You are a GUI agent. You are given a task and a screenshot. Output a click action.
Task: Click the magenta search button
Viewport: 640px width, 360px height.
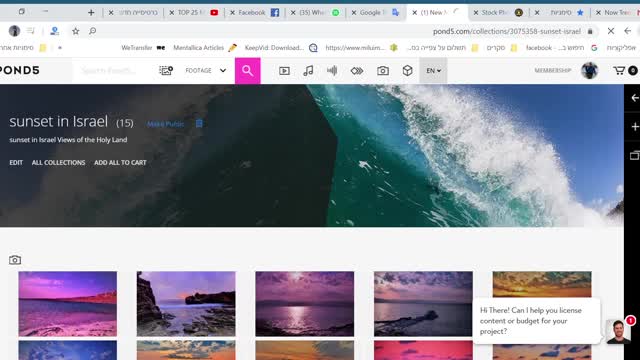[247, 71]
